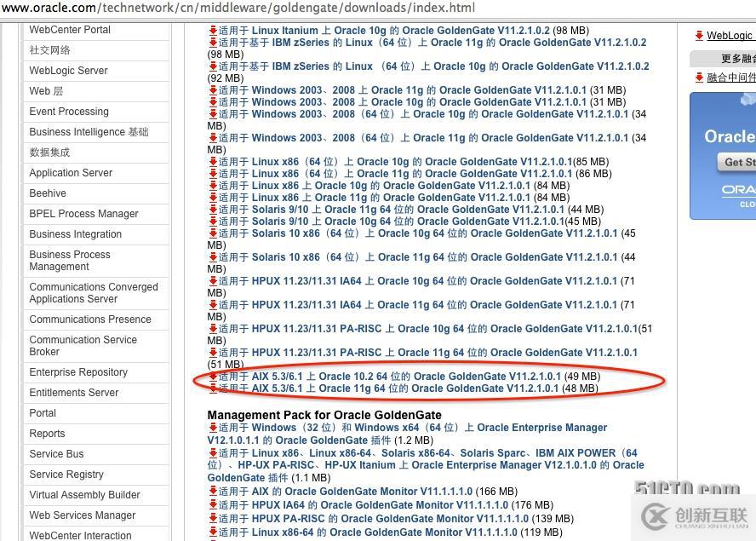This screenshot has width=756, height=541.
Task: Open Communication Service Broker sidebar link
Action: point(83,346)
